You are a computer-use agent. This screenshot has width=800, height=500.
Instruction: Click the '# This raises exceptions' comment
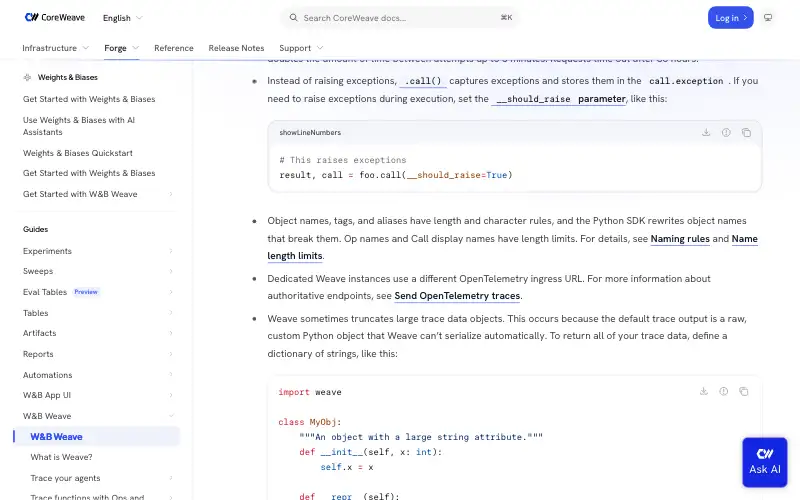pos(342,160)
